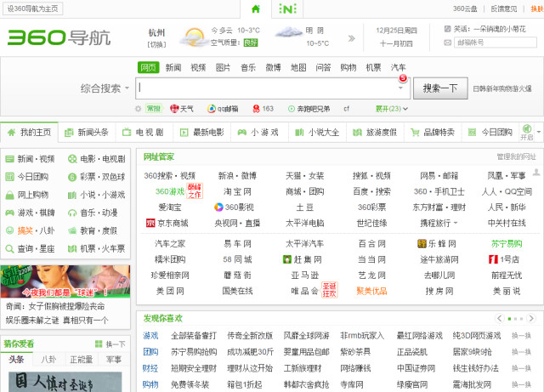
Task: Open 查询·星座 sidebar category
Action: [31, 248]
